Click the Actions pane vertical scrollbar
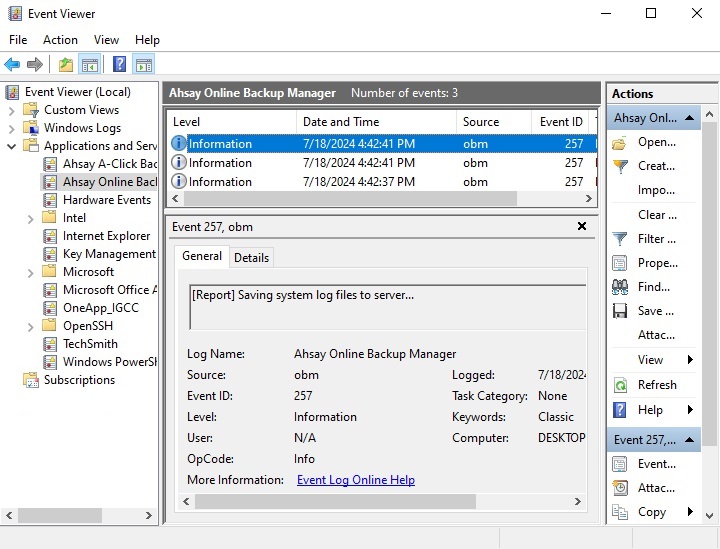The image size is (720, 549). pos(709,283)
